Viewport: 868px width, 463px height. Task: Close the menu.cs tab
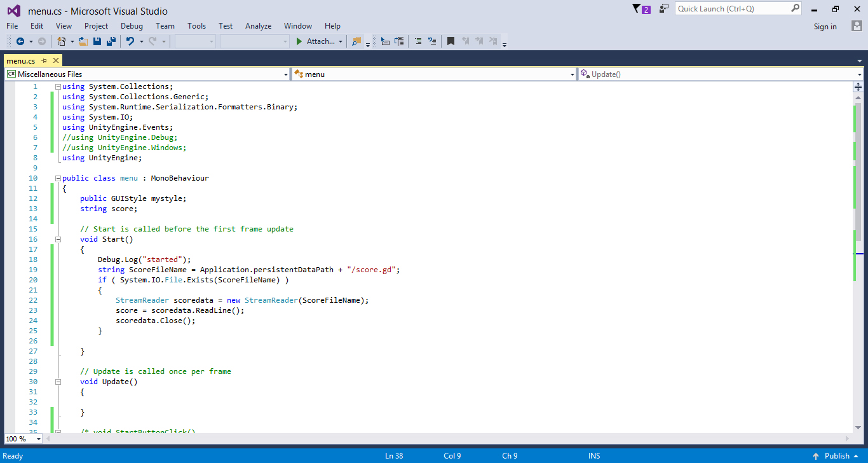[56, 60]
